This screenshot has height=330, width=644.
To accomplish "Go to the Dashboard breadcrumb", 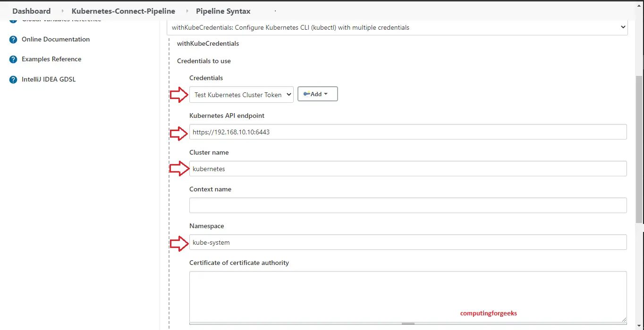I will pyautogui.click(x=31, y=11).
